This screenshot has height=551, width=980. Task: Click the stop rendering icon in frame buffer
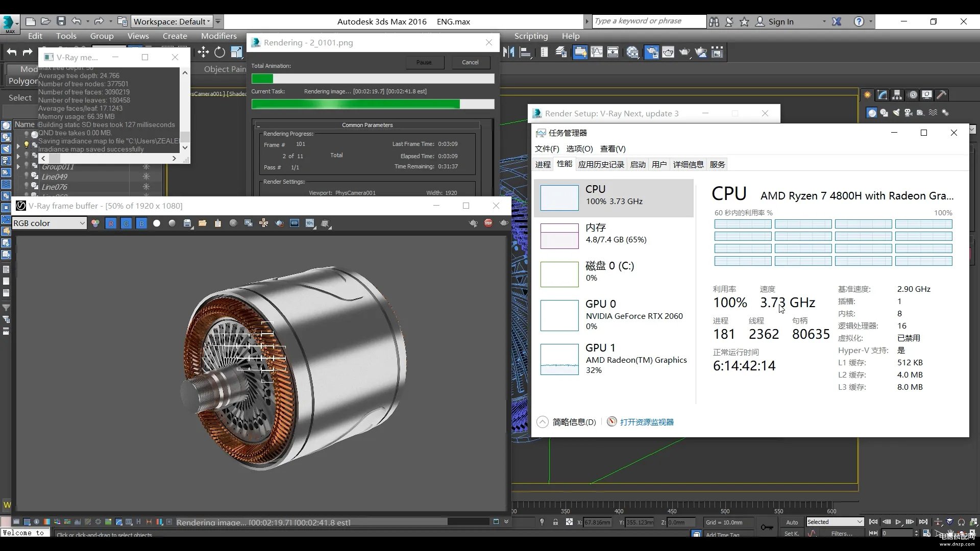tap(488, 223)
